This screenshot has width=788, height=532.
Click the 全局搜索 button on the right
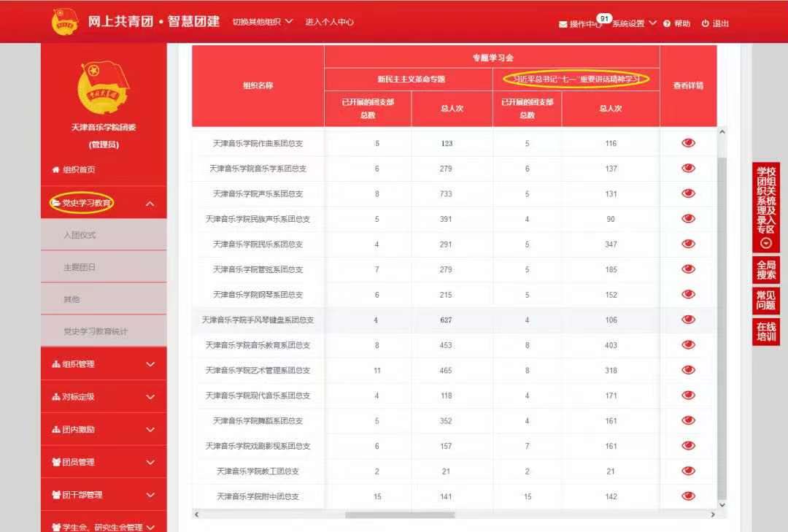pyautogui.click(x=765, y=270)
